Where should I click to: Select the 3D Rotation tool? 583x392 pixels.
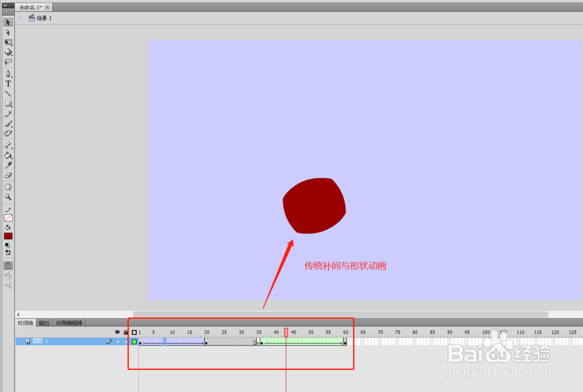coord(8,52)
